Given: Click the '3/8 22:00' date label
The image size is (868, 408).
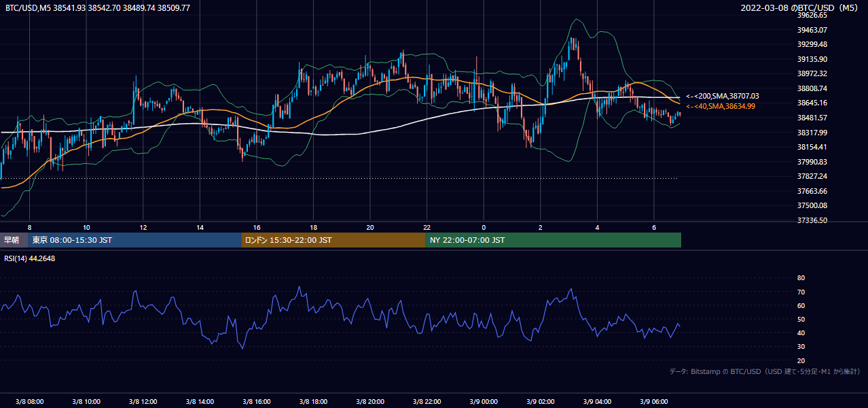Looking at the screenshot, I should pyautogui.click(x=427, y=401).
